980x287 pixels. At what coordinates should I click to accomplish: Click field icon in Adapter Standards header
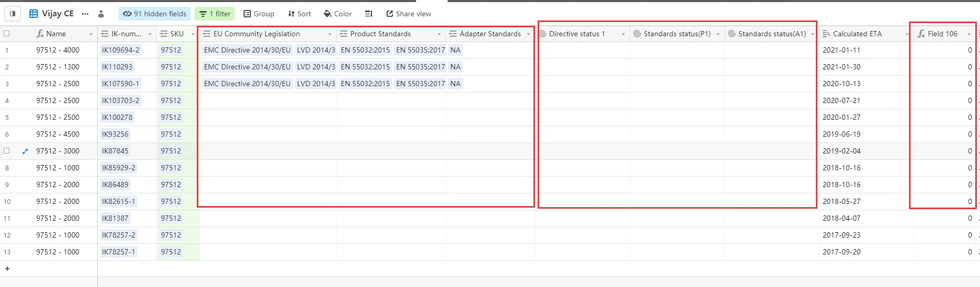point(453,34)
